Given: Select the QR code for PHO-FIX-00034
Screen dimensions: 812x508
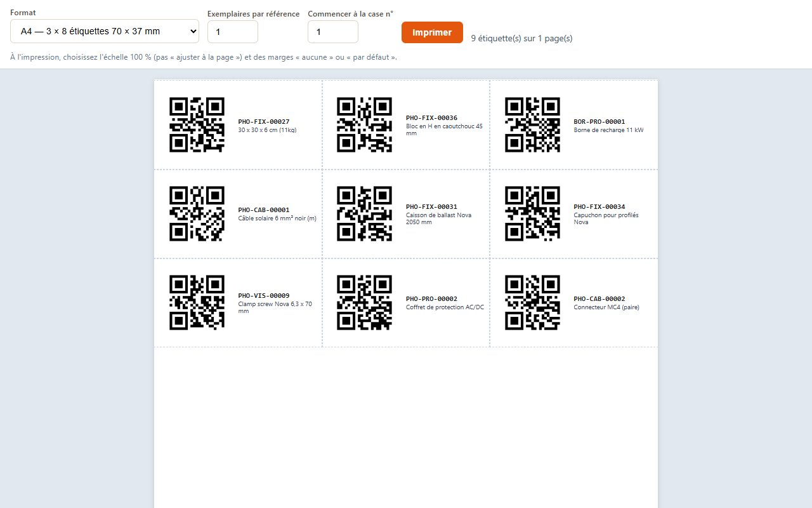Looking at the screenshot, I should click(532, 213).
